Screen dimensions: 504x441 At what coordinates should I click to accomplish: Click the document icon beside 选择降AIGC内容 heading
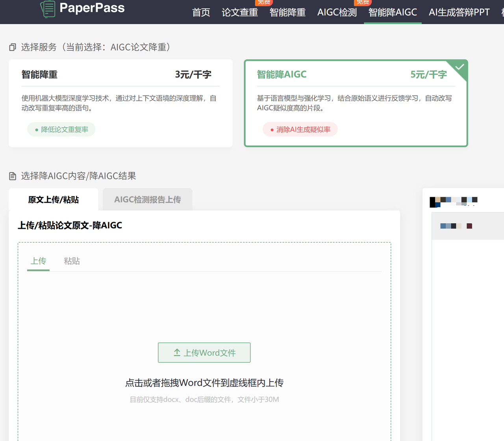tap(13, 176)
